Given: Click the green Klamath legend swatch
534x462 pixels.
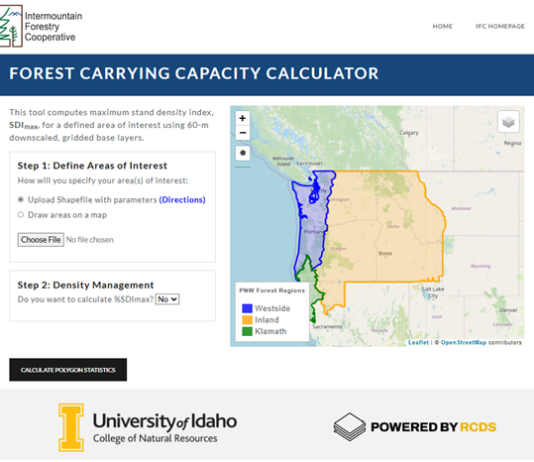Looking at the screenshot, I should [x=247, y=331].
